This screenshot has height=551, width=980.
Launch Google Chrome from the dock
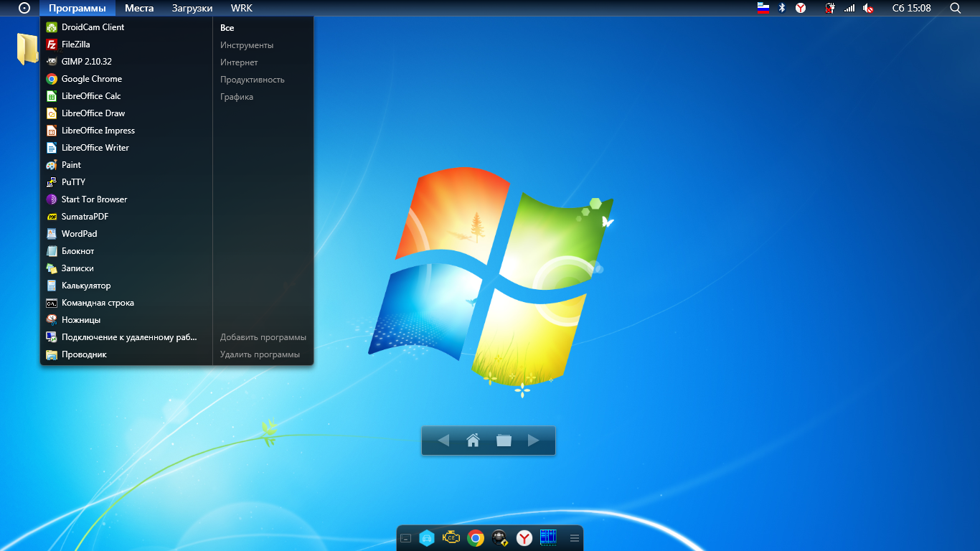pyautogui.click(x=475, y=538)
